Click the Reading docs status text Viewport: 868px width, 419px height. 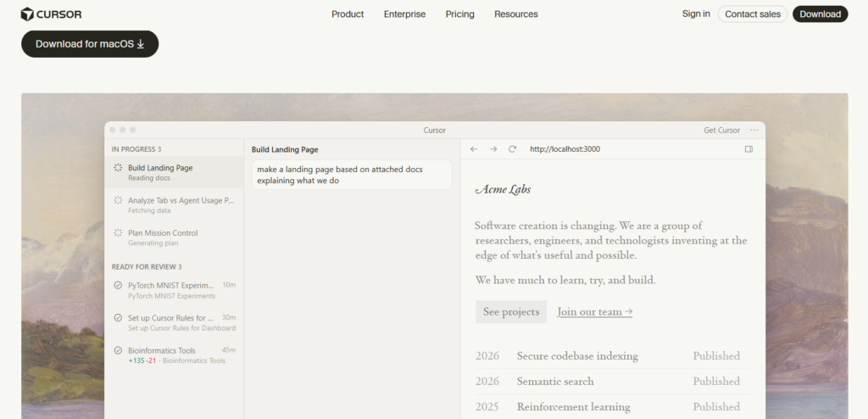(149, 178)
